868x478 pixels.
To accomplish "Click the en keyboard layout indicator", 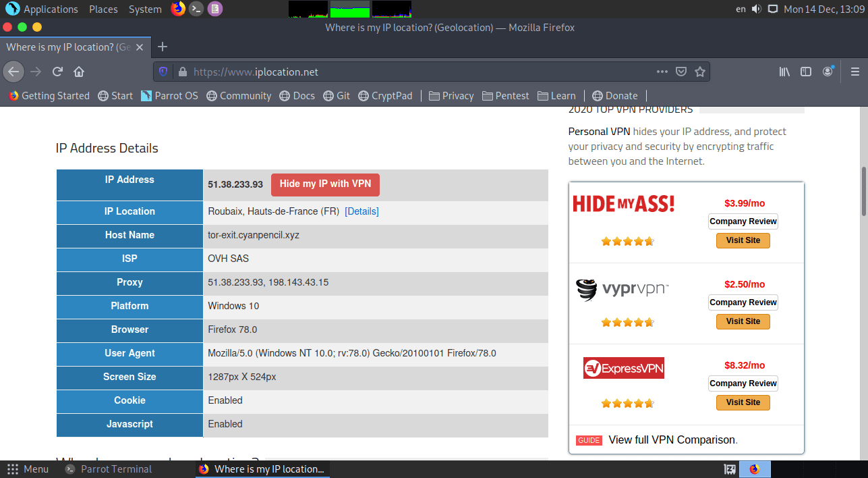I will click(x=741, y=9).
